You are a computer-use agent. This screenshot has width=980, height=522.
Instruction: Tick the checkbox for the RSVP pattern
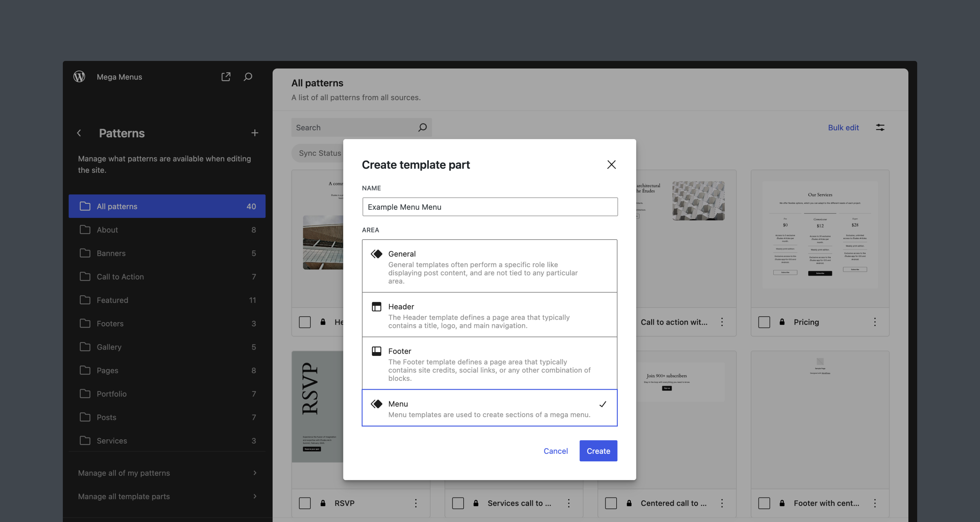305,503
